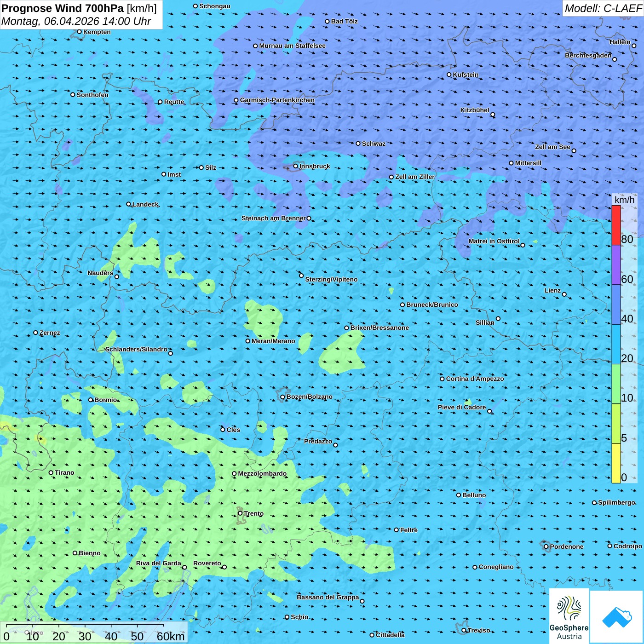Click the Bruneck/Brunico label
Image resolution: width=644 pixels, height=644 pixels.
coord(432,305)
